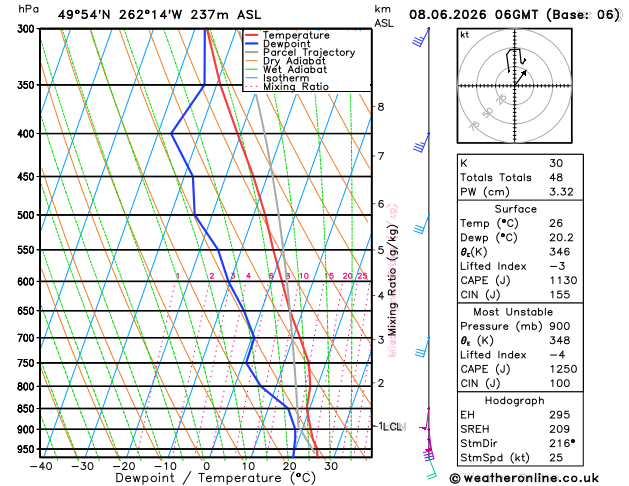Click the 8 km altitude tick label
This screenshot has width=629, height=486.
tap(381, 107)
